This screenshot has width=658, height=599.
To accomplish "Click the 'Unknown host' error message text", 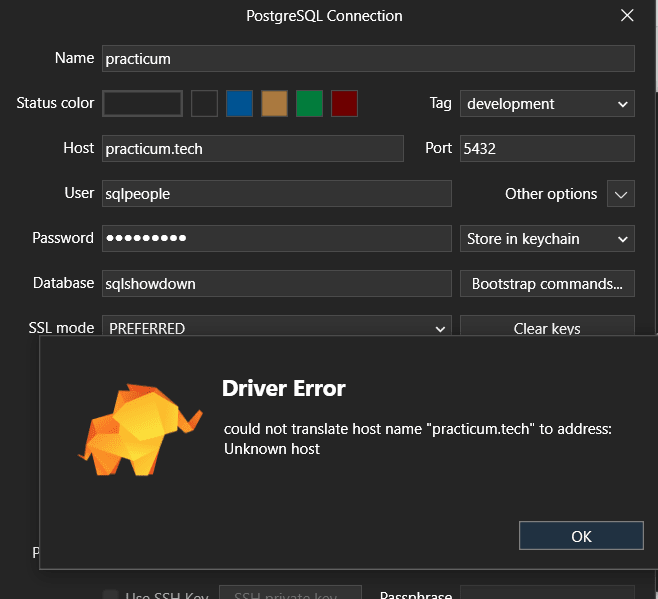I will coord(272,449).
